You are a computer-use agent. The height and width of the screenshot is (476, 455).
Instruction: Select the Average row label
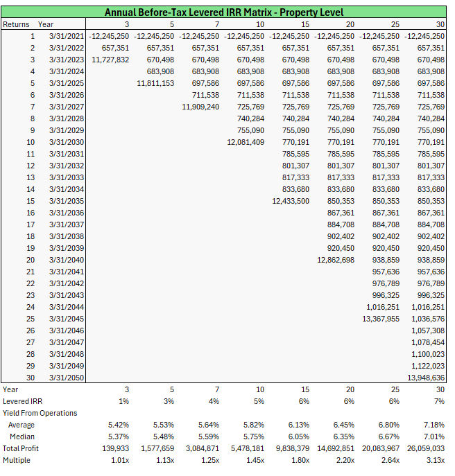point(22,425)
